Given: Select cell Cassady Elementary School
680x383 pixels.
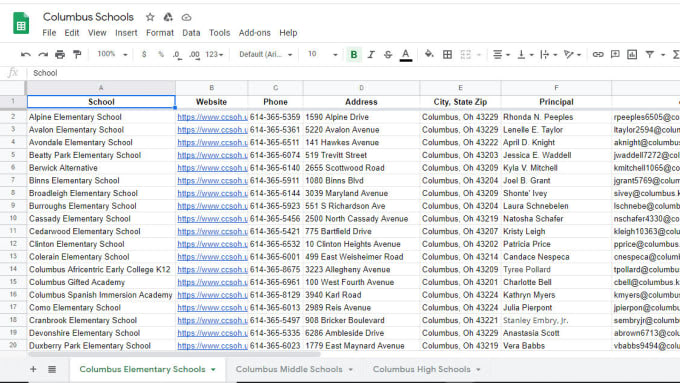Looking at the screenshot, I should pyautogui.click(x=101, y=219).
